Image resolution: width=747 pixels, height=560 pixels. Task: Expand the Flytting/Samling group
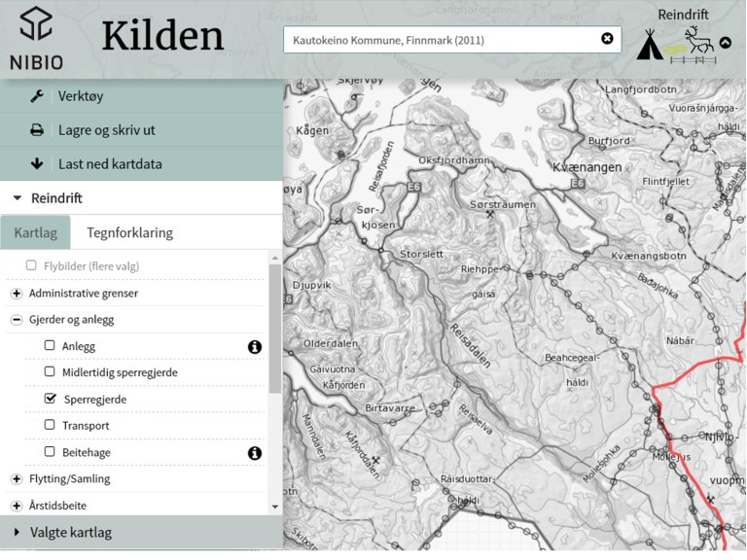coord(17,479)
